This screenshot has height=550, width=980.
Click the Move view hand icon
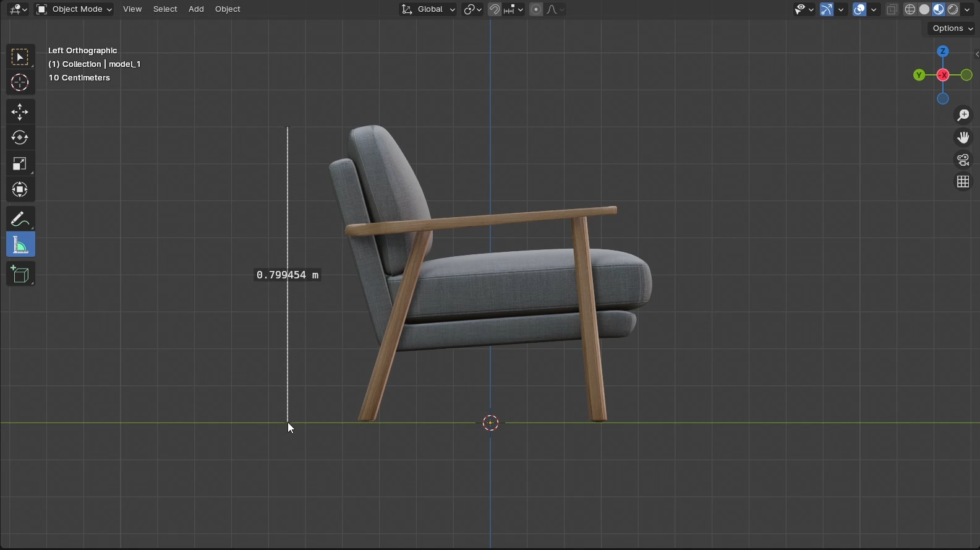[963, 137]
